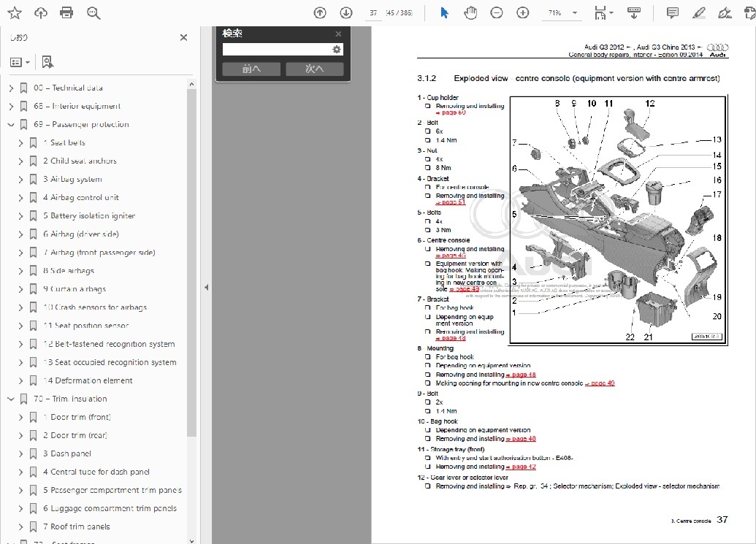Image resolution: width=756 pixels, height=544 pixels.
Task: Add the document to starred favorites
Action: 15,13
